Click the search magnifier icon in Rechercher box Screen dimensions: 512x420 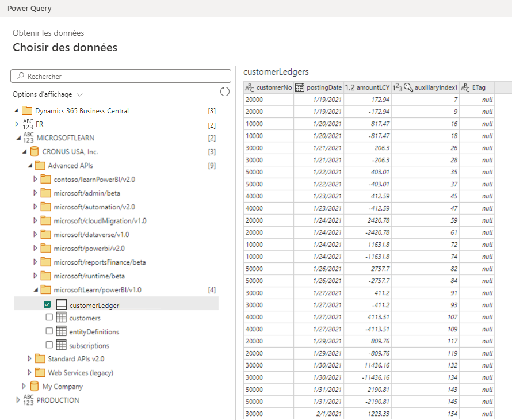tap(21, 76)
